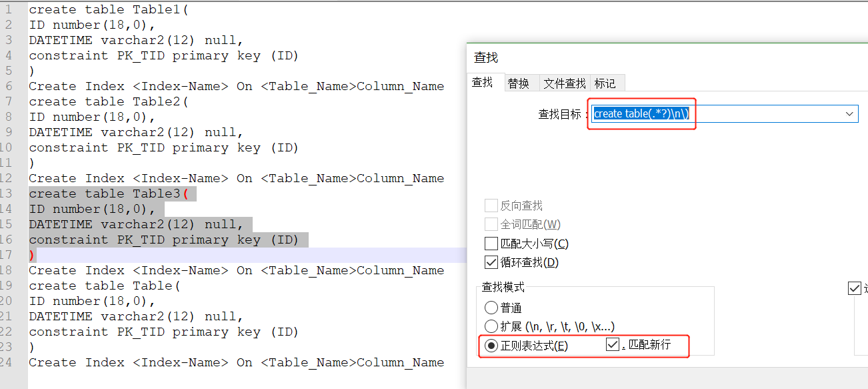
Task: Click highlighted line 16 constraint text
Action: [x=163, y=240]
